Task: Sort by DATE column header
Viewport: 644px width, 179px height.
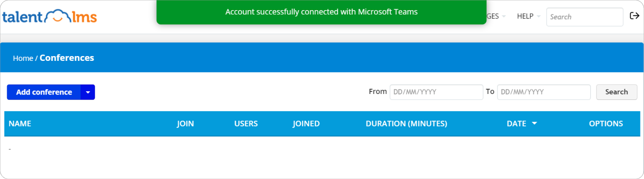Action: (x=516, y=124)
